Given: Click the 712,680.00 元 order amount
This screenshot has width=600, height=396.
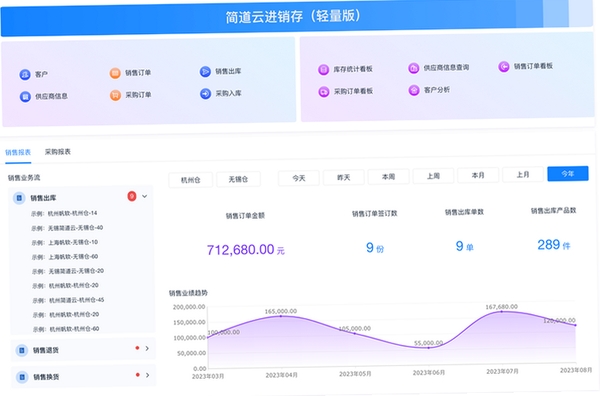Looking at the screenshot, I should pyautogui.click(x=245, y=250).
